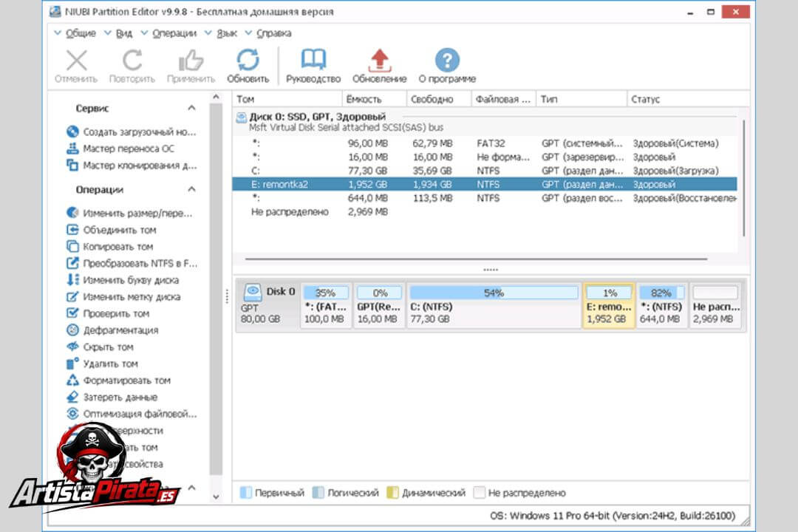Image resolution: width=798 pixels, height=532 pixels.
Task: Click the Первичный legend swatch
Action: 246,492
